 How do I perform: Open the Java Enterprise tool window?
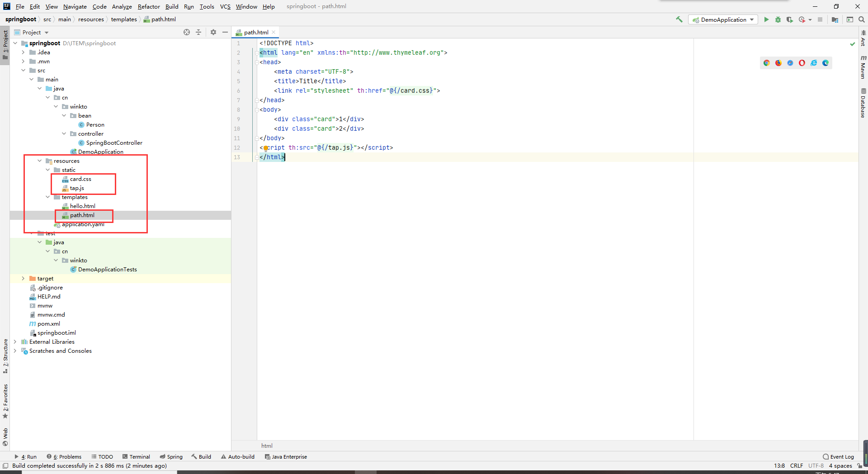tap(286, 457)
